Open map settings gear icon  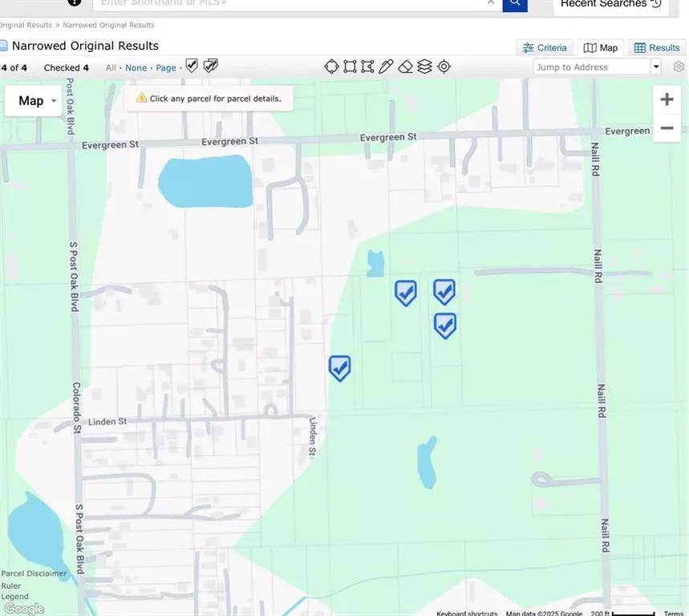(x=679, y=67)
